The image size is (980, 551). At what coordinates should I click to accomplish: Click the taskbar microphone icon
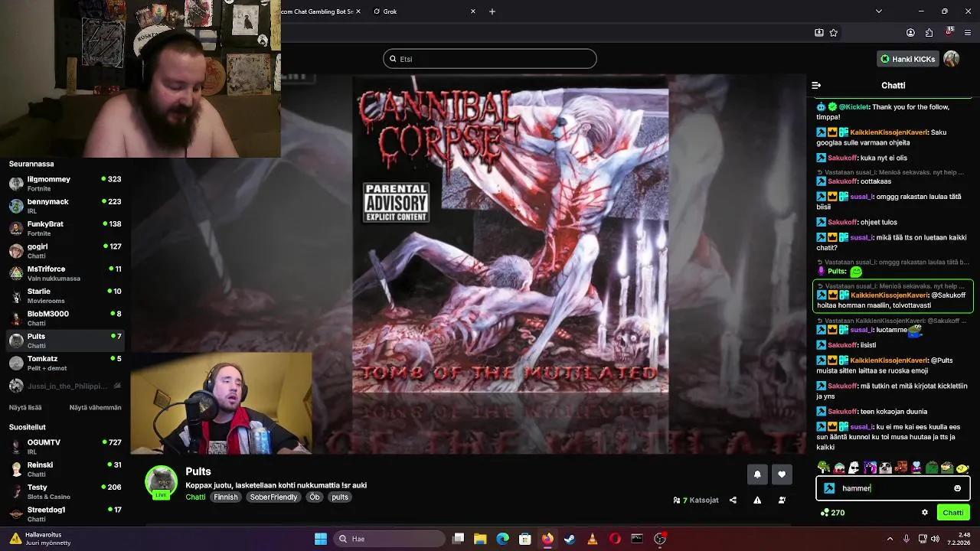(906, 539)
